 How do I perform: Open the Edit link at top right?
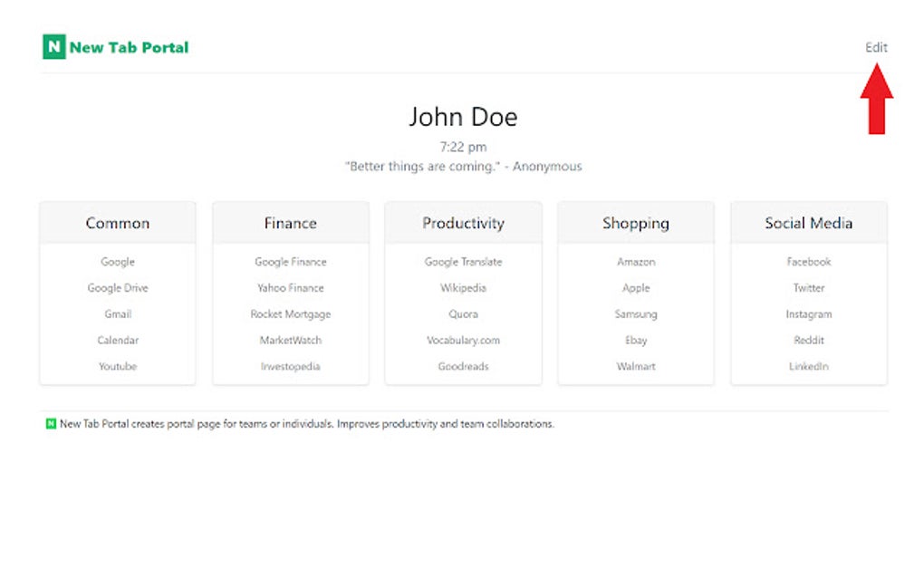[x=876, y=47]
